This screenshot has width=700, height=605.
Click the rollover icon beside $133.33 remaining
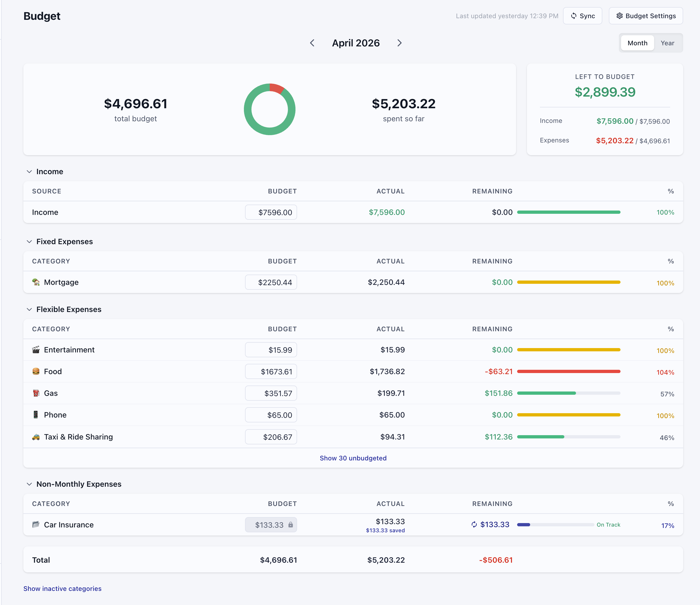click(474, 524)
